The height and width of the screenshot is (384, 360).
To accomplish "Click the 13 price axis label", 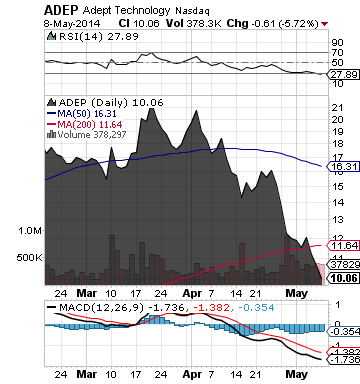I will (337, 220).
